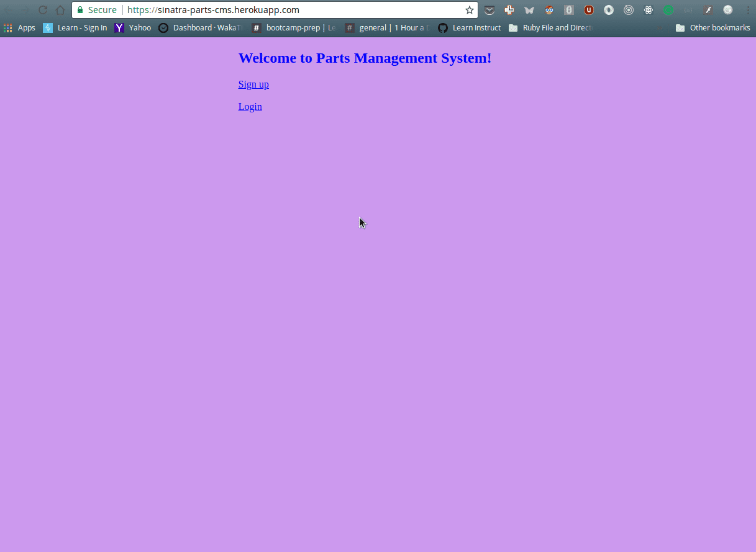Click the Login link
This screenshot has width=756, height=552.
tap(250, 106)
